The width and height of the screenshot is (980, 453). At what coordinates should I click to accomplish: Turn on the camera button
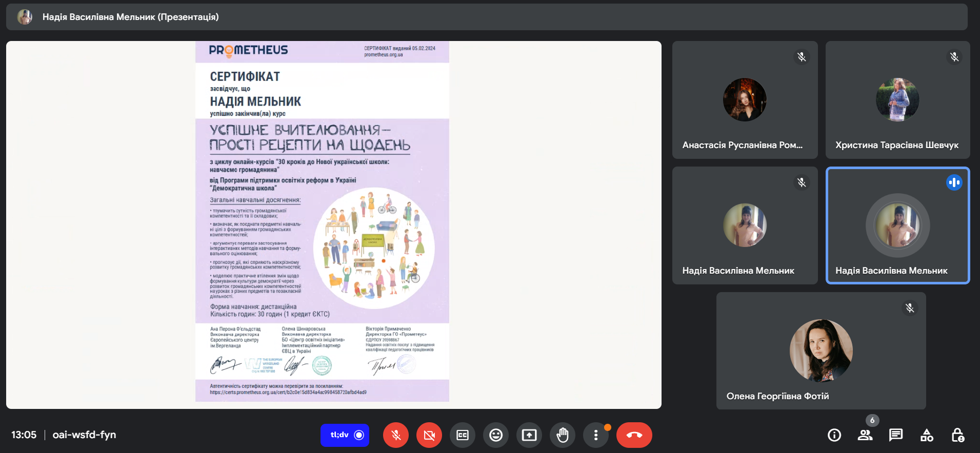tap(429, 435)
